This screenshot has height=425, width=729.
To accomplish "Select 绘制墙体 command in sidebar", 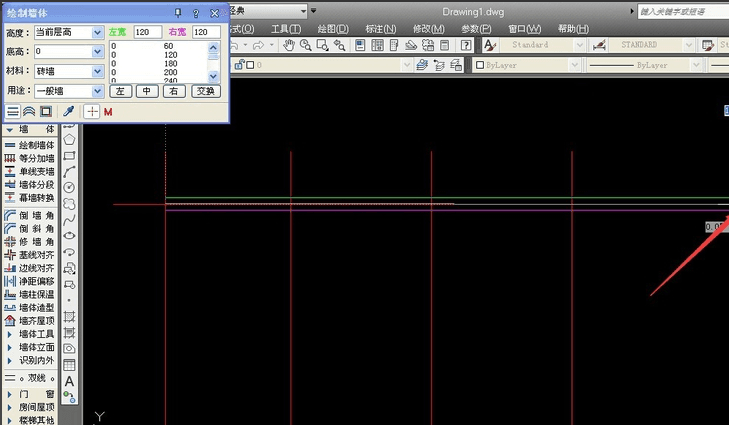I will pyautogui.click(x=30, y=145).
